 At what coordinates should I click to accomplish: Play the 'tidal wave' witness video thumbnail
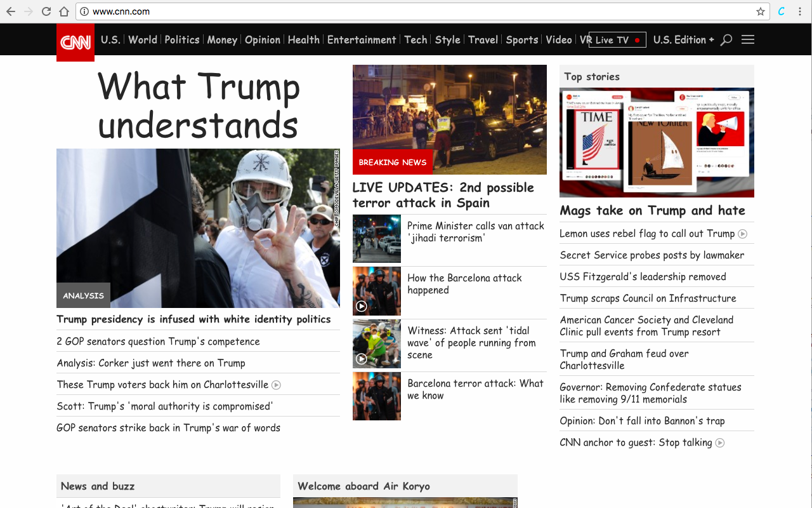point(377,344)
